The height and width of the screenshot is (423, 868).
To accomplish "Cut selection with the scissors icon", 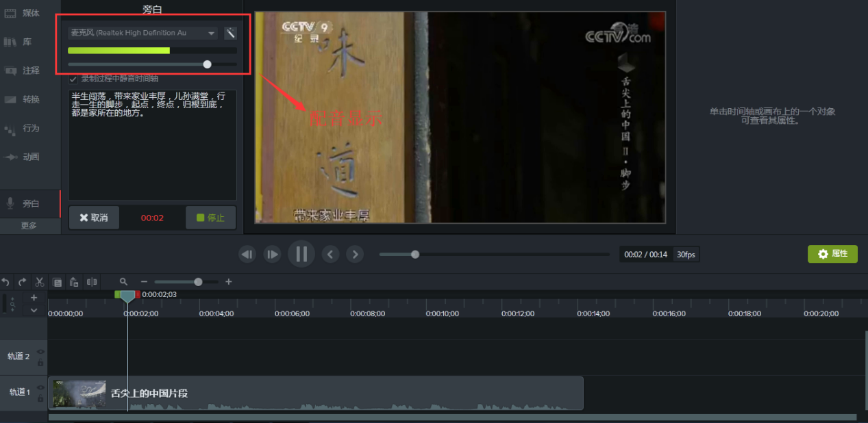I will [x=40, y=281].
